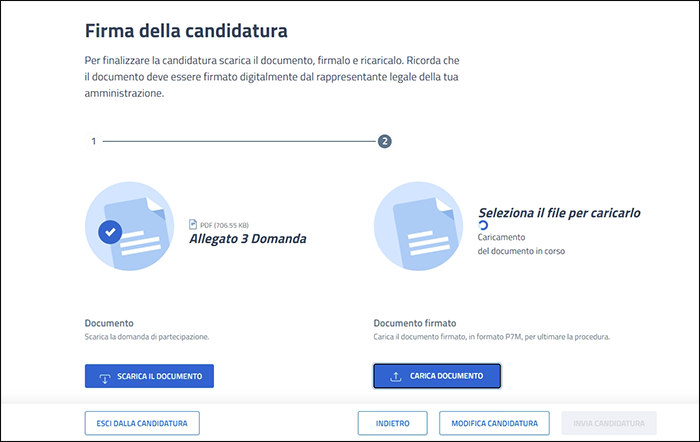Select step 1 in progress indicator

click(93, 141)
